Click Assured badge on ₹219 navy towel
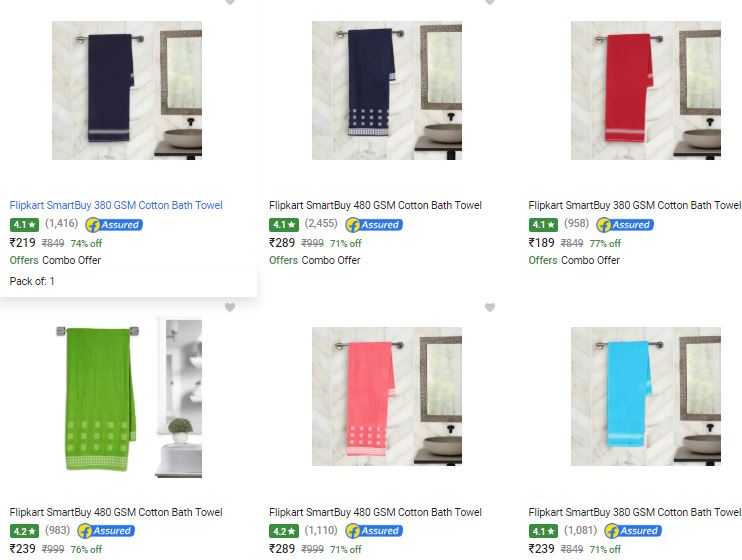Image resolution: width=742 pixels, height=560 pixels. [x=114, y=225]
